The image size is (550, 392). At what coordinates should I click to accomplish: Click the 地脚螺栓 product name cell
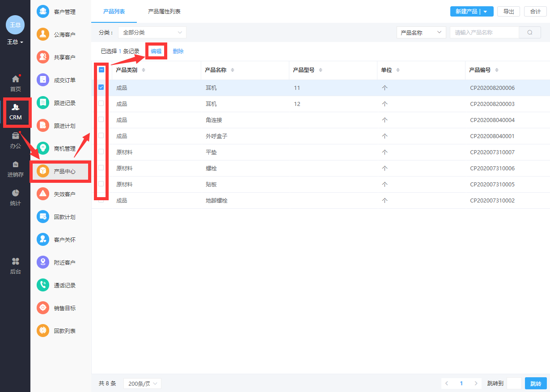(x=216, y=201)
